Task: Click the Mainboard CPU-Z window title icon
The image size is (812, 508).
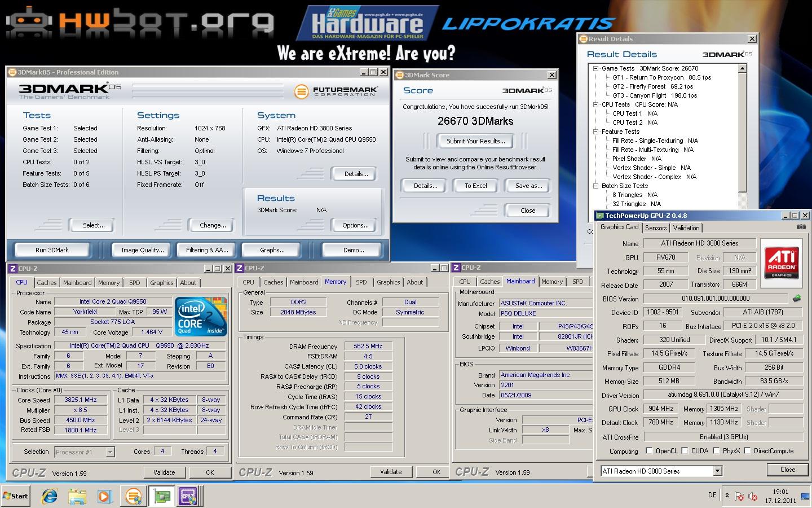Action: 456,268
